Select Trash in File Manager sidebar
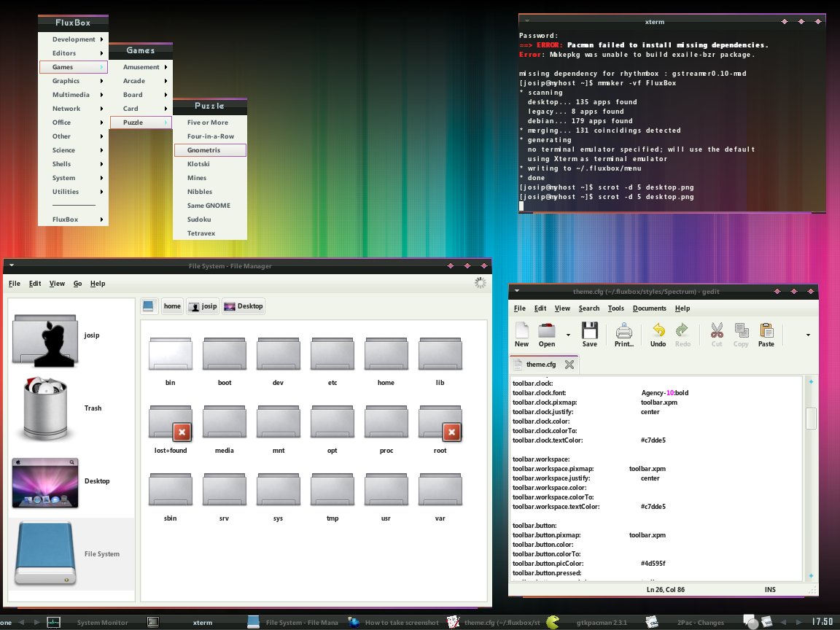This screenshot has width=840, height=630. click(70, 408)
